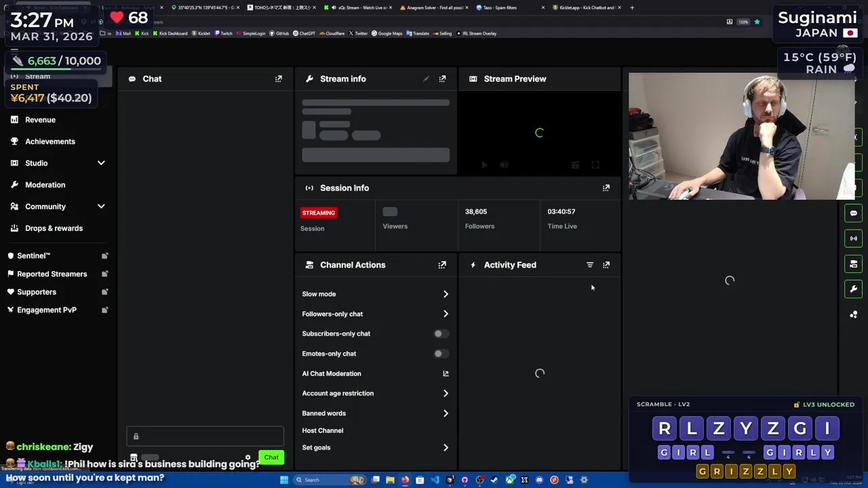Screen dimensions: 868x488
Task: Click the right sidebar chat bubble icon
Action: tap(854, 213)
